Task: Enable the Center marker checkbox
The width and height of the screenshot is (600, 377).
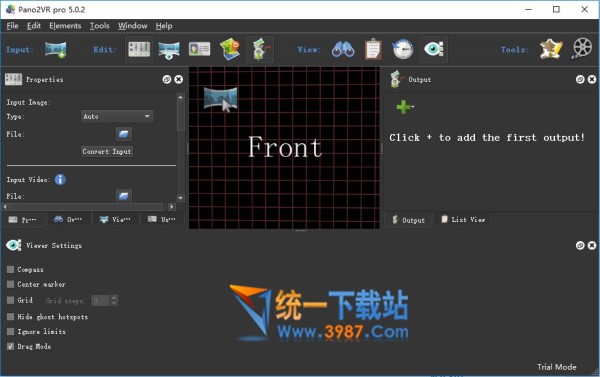Action: pyautogui.click(x=10, y=284)
